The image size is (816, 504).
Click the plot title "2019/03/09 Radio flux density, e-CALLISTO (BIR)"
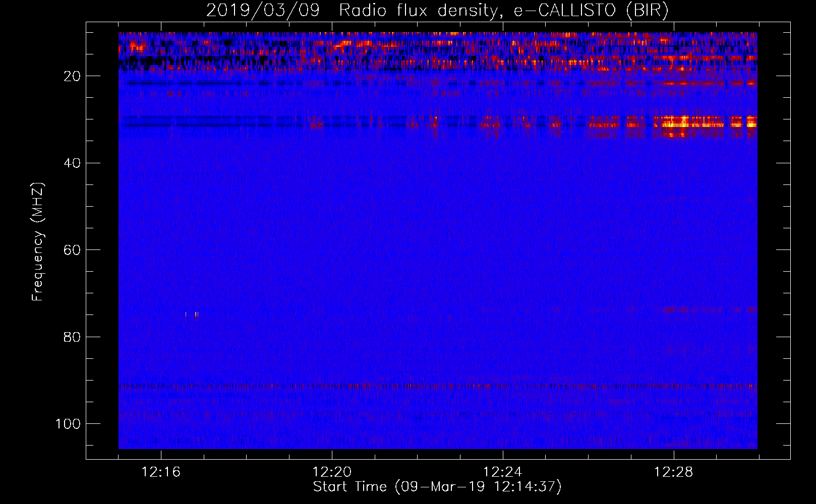[437, 10]
